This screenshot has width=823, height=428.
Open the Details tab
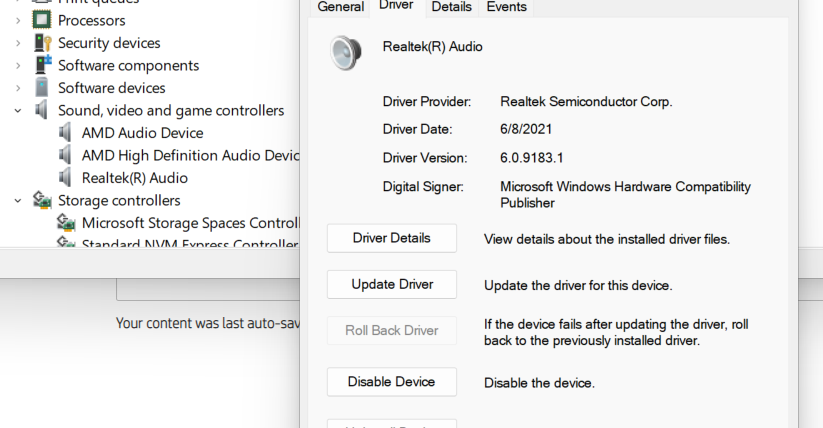pos(451,7)
